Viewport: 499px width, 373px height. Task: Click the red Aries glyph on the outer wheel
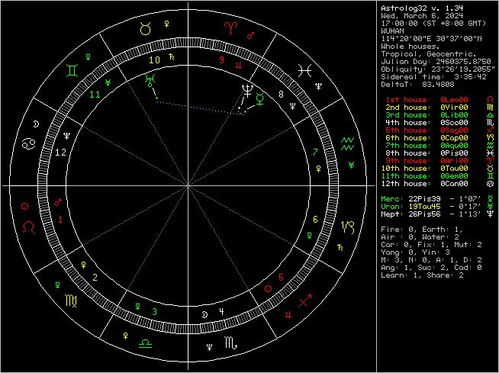point(230,28)
